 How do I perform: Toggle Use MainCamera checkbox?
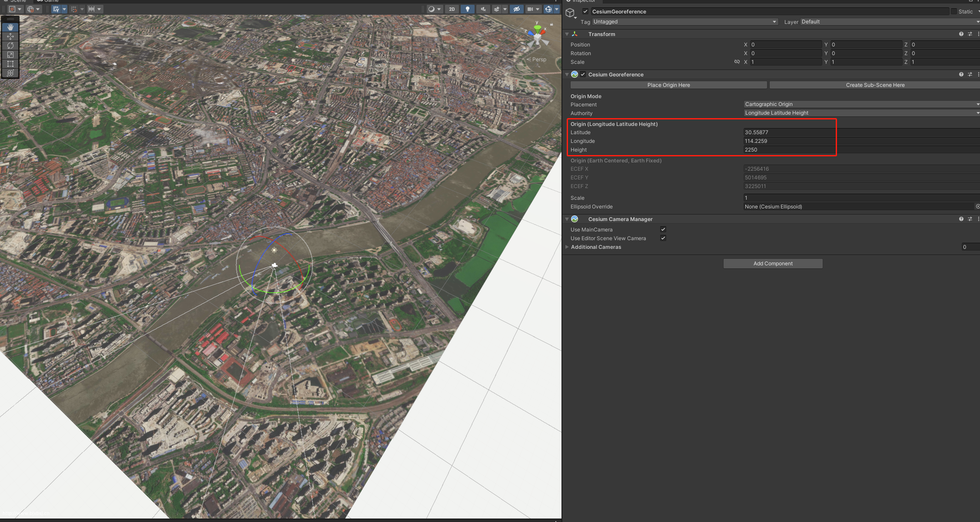663,229
